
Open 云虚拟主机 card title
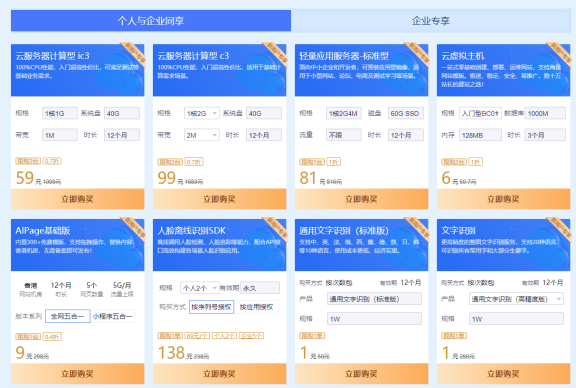(x=463, y=56)
